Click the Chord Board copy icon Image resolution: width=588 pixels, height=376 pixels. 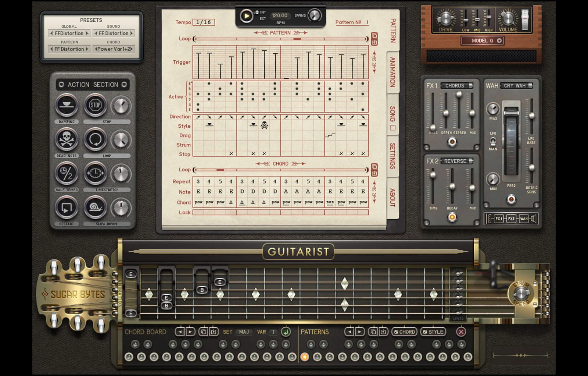(x=204, y=332)
